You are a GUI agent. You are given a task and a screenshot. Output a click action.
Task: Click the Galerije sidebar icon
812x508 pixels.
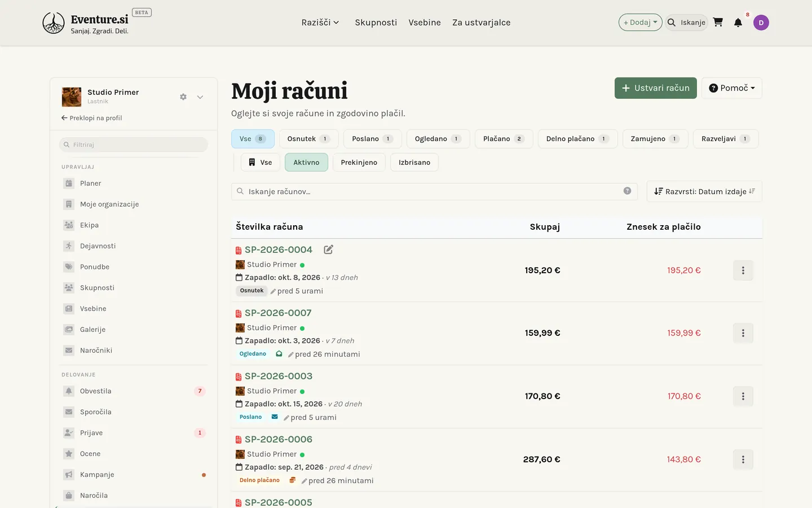tap(69, 330)
